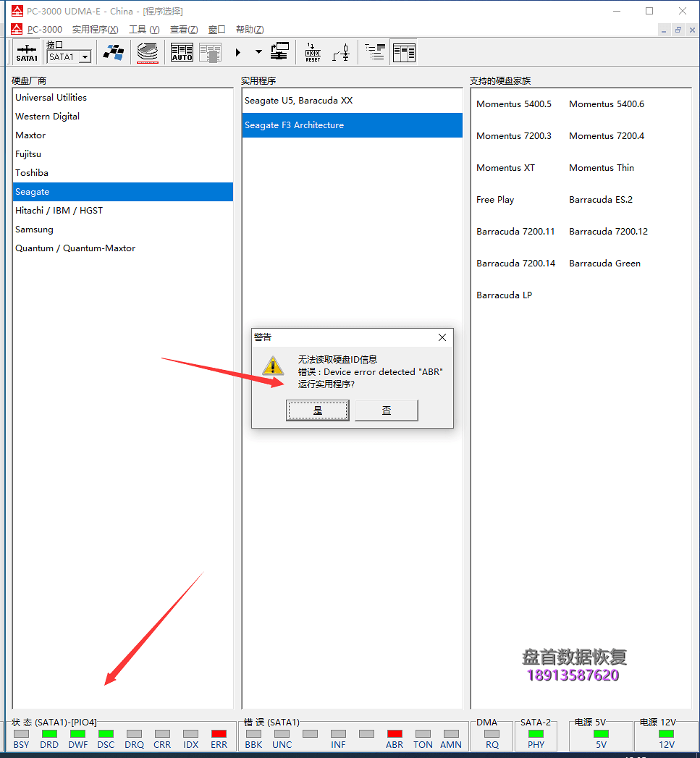Click the BBK error indicator
Screen dimensions: 700x758
tap(254, 734)
